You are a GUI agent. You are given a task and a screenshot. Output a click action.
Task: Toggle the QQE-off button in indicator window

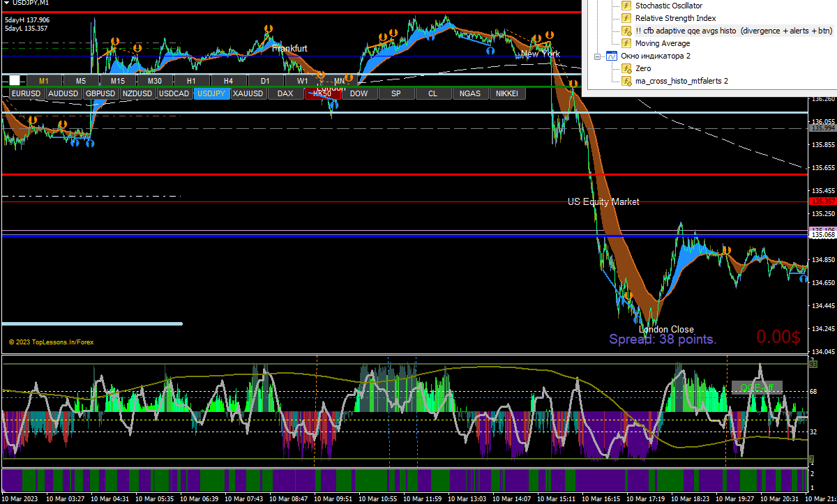coord(757,388)
